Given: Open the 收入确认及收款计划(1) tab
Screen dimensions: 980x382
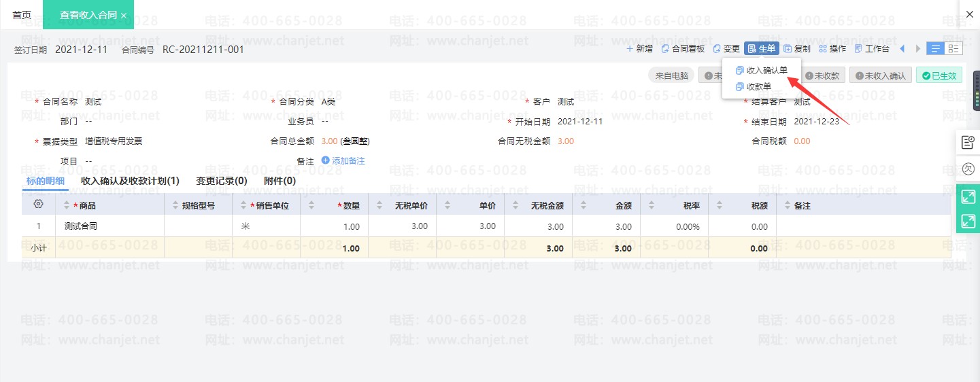Looking at the screenshot, I should pyautogui.click(x=130, y=181).
